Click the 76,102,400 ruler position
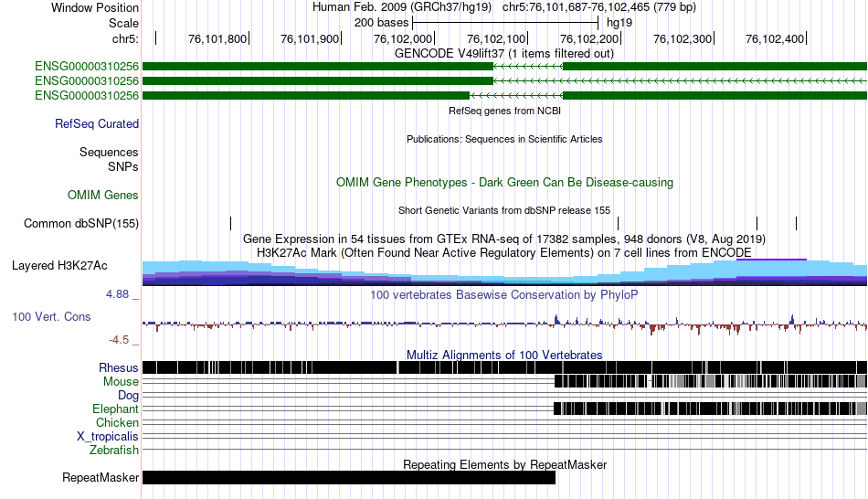 [x=775, y=38]
